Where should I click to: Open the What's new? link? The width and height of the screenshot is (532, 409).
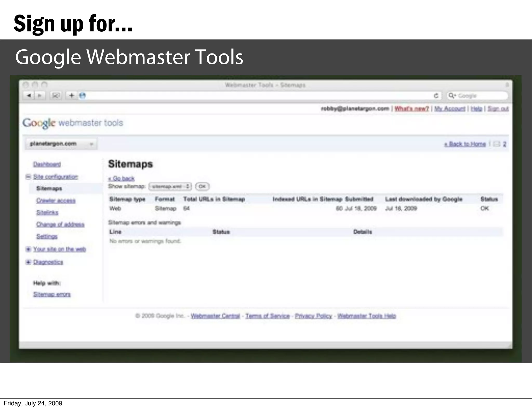tap(412, 108)
